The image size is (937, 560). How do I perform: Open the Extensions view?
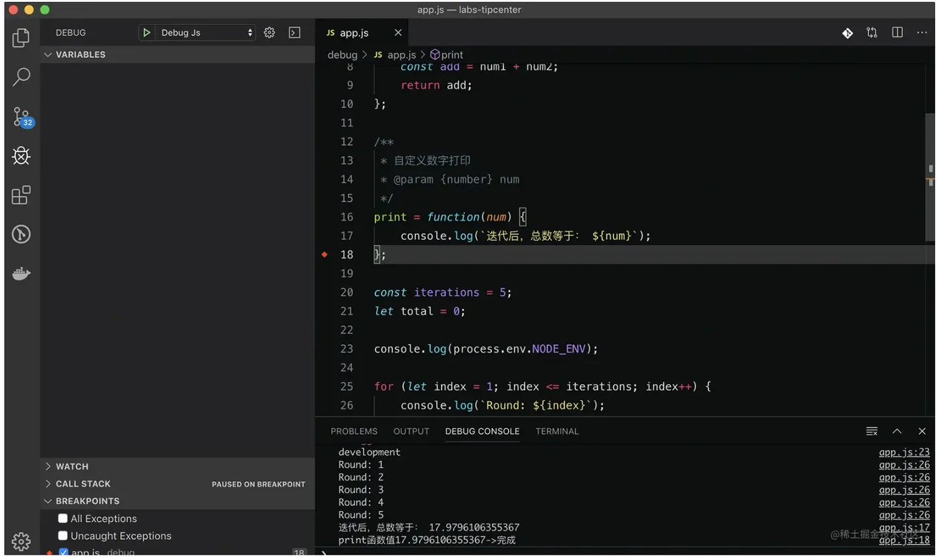(21, 195)
